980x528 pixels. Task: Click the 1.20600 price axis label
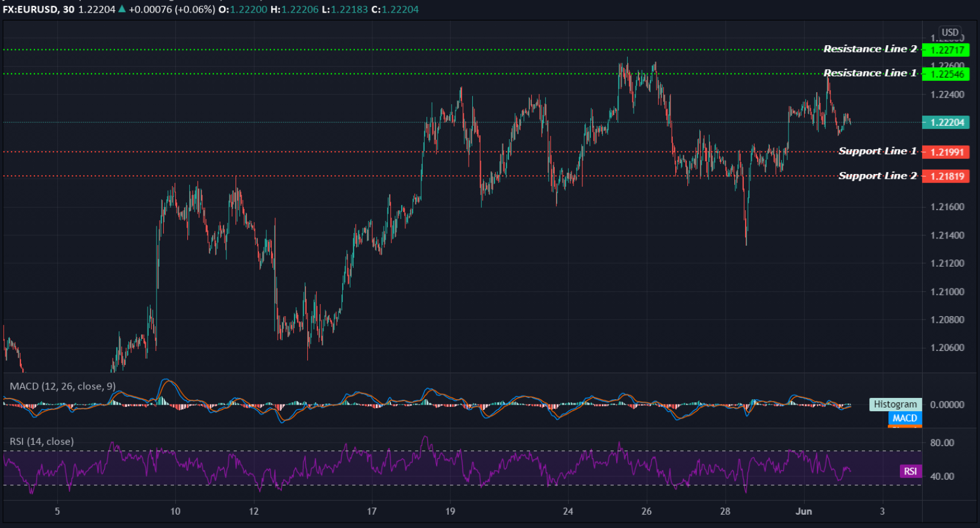[x=947, y=347]
